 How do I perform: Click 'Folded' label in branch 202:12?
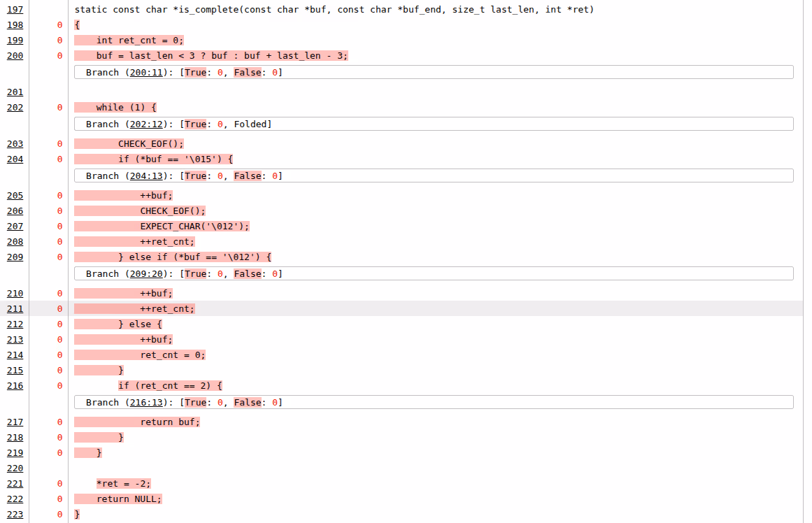pos(250,124)
